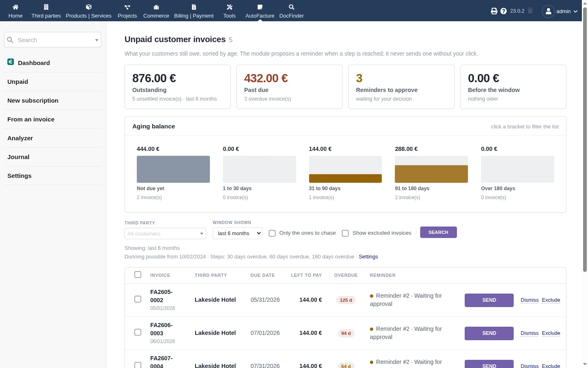Open the Projects network icon
Viewport: 588px width, 368px height.
(127, 7)
